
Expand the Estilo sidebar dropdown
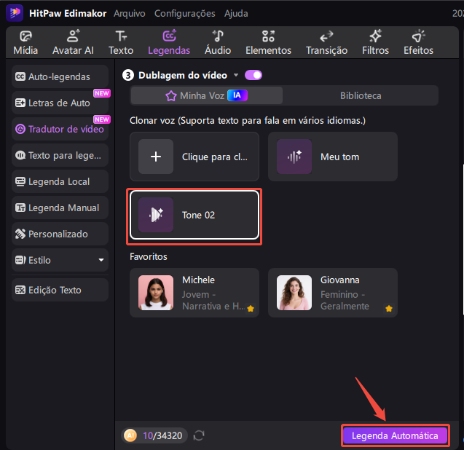101,260
